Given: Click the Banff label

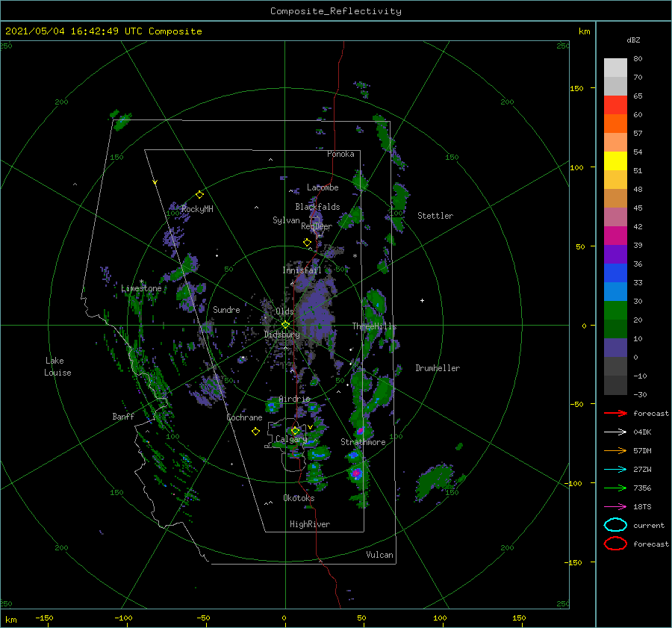Looking at the screenshot, I should pyautogui.click(x=123, y=417).
